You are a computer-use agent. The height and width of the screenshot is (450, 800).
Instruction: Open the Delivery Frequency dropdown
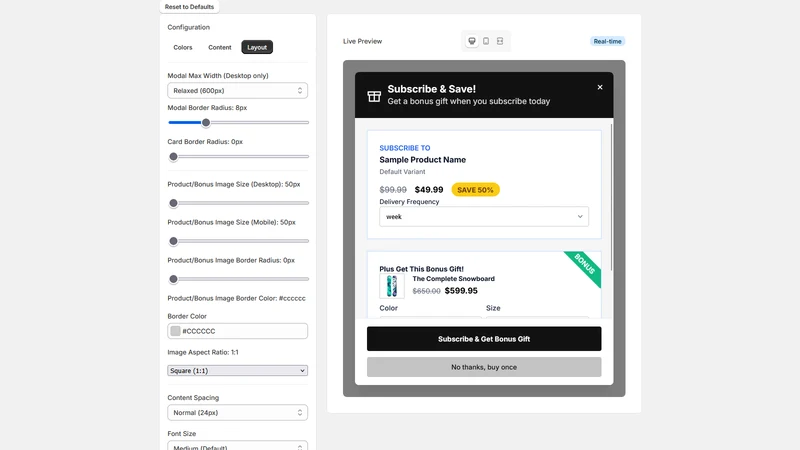pyautogui.click(x=484, y=217)
